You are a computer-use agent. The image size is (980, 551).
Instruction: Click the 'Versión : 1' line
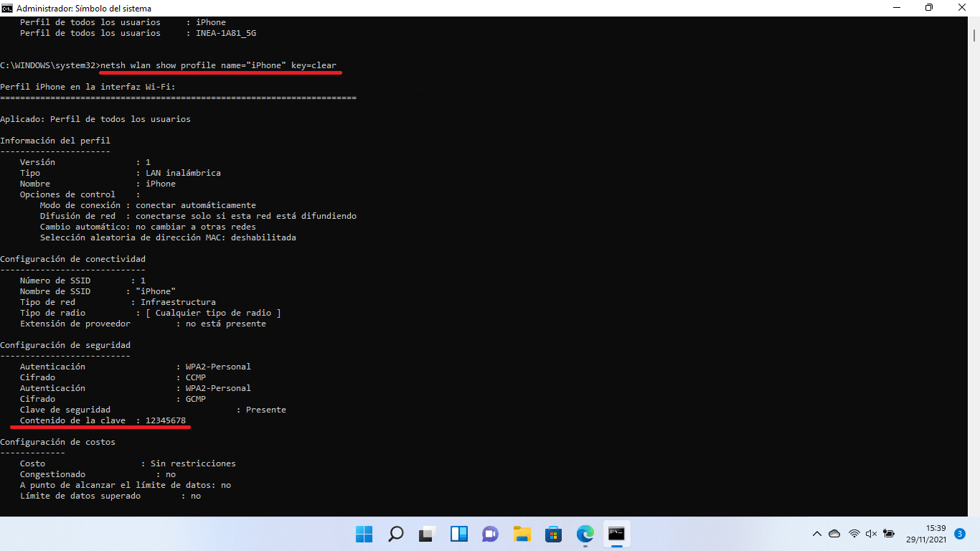point(85,162)
